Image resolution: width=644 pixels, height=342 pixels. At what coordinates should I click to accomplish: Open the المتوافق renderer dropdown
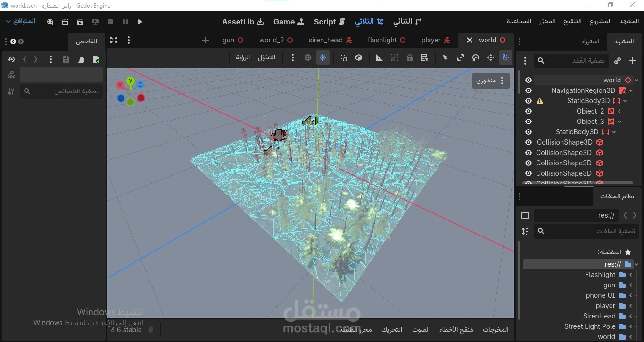(x=21, y=22)
